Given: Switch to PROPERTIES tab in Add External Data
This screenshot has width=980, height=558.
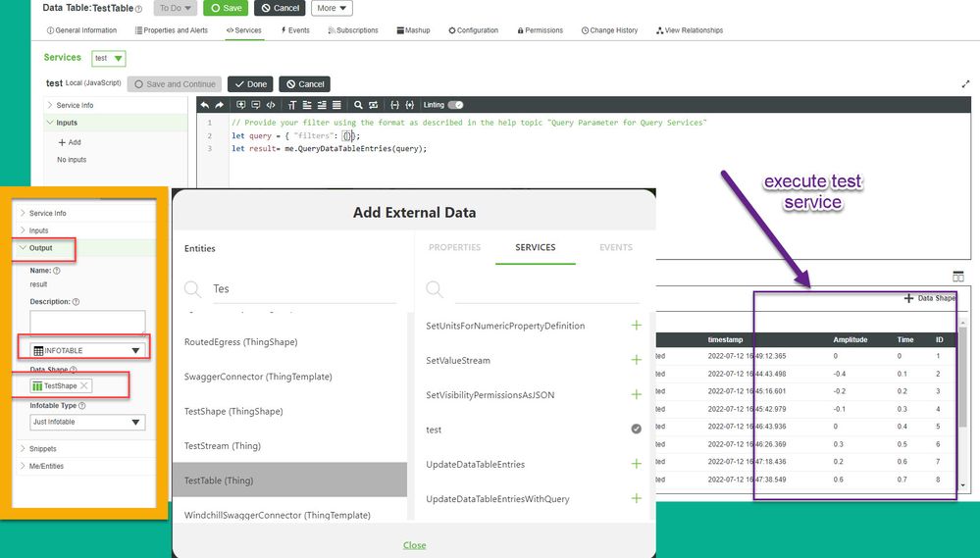Looking at the screenshot, I should tap(454, 247).
